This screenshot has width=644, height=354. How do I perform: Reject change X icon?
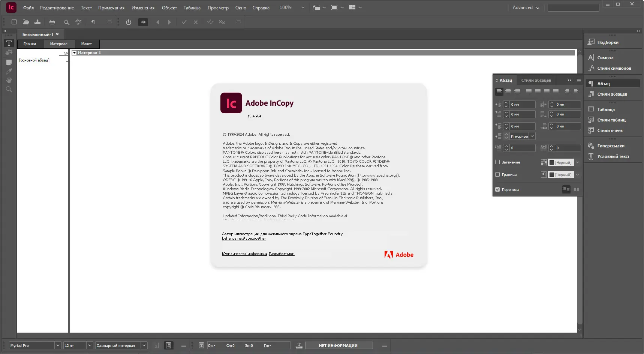(x=196, y=22)
